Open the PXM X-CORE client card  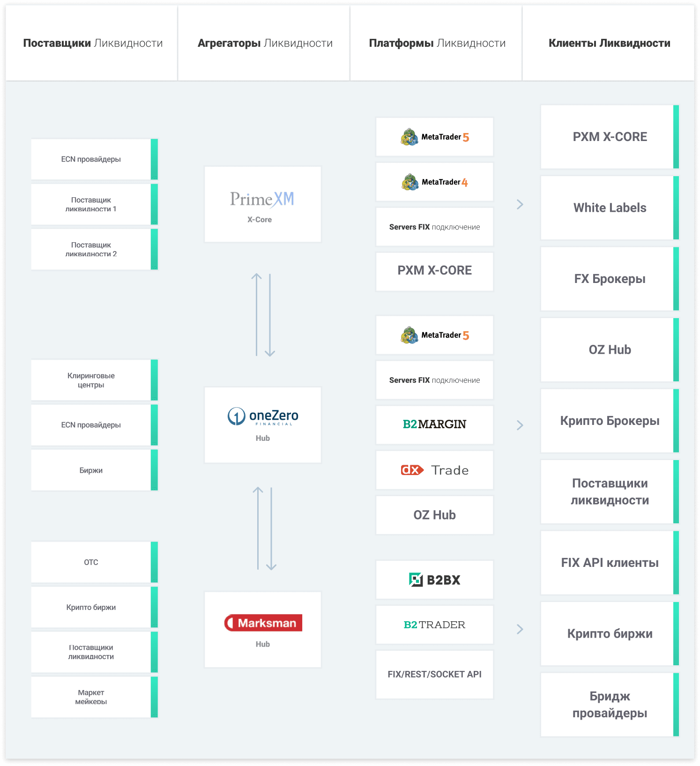pyautogui.click(x=610, y=137)
